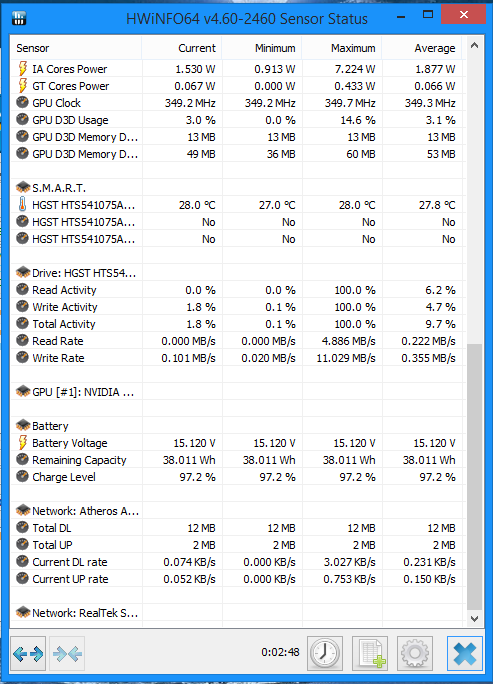Click the scroll up arrow
Screen dimensions: 493x684
point(475,45)
